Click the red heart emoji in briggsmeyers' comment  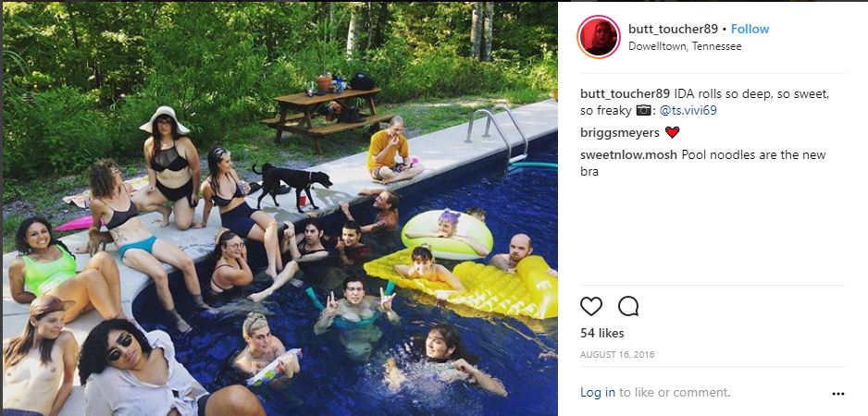click(672, 133)
